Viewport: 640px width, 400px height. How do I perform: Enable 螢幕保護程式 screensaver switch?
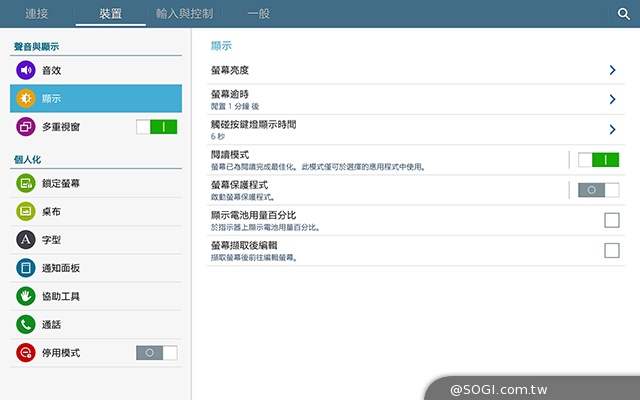click(x=598, y=190)
